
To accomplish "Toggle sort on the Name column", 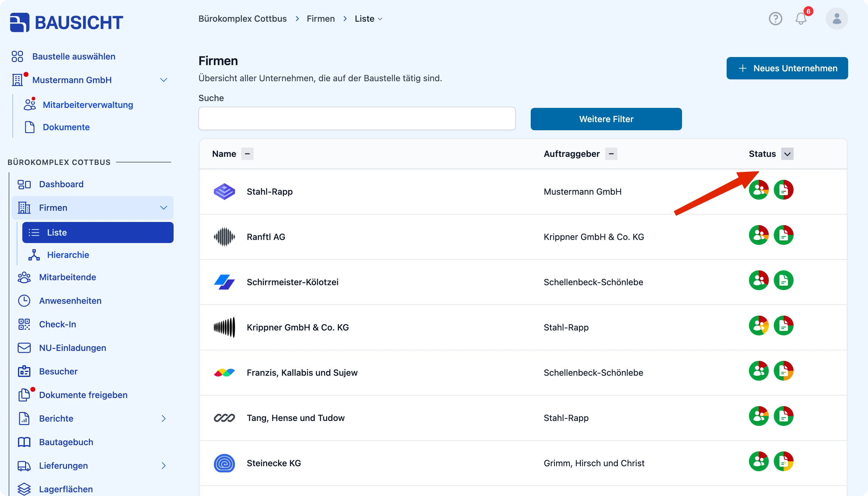I will click(247, 154).
